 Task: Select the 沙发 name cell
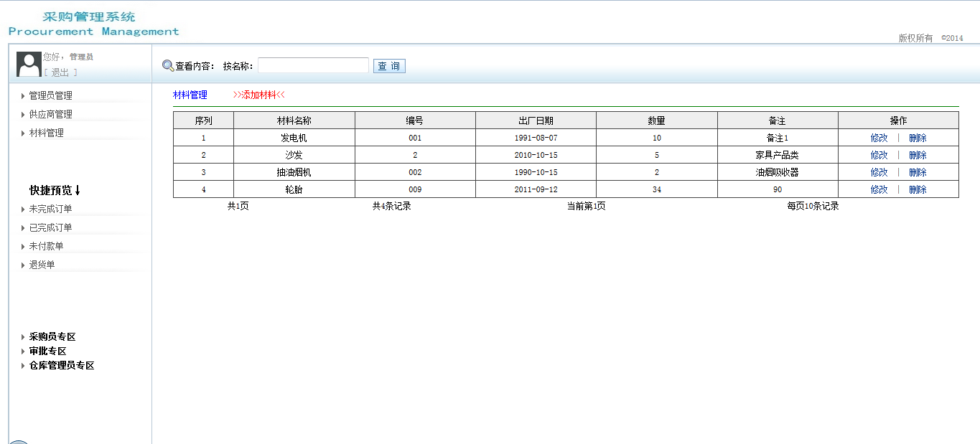click(294, 155)
